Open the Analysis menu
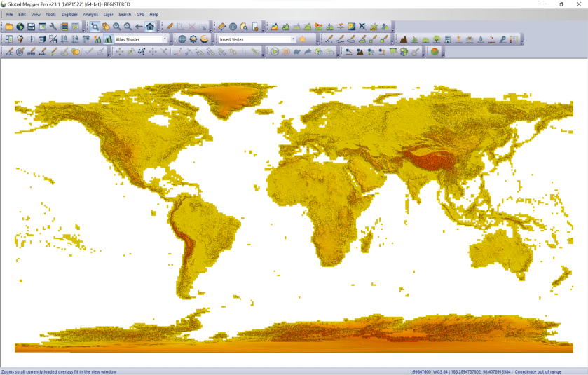Image resolution: width=588 pixels, height=375 pixels. pyautogui.click(x=90, y=14)
